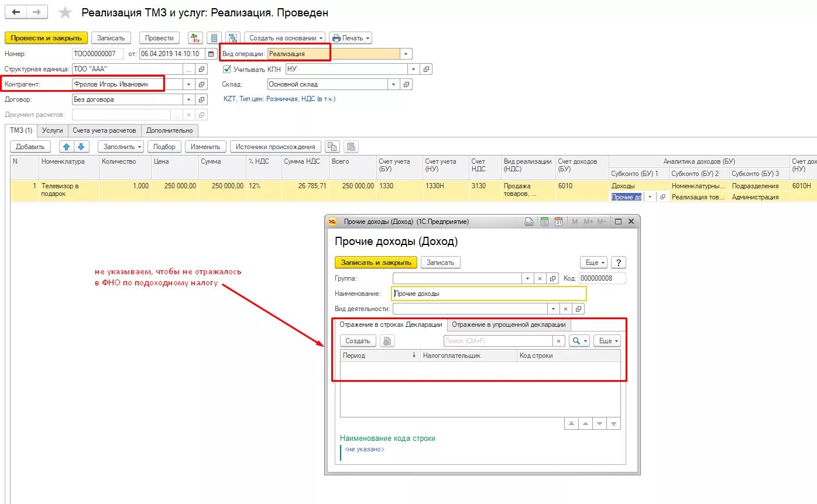Open Отражение в упрощенной декларации tab

click(509, 325)
